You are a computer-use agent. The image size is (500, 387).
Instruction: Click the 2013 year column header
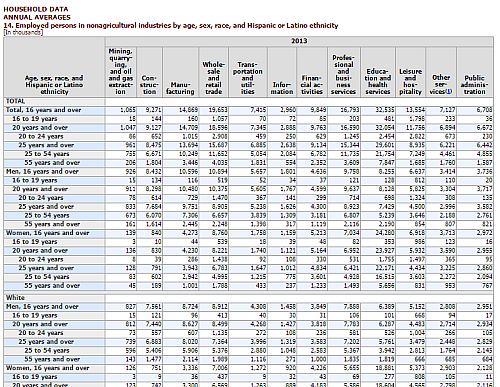tap(299, 41)
